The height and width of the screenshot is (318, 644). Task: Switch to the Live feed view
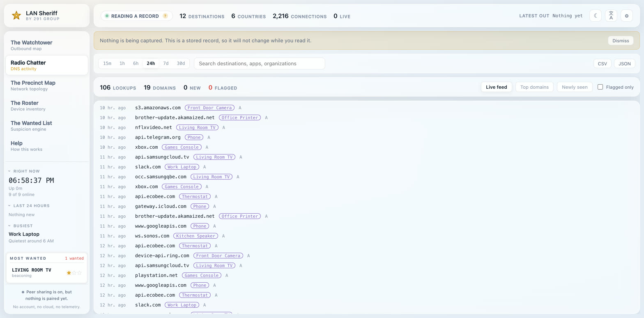point(497,87)
